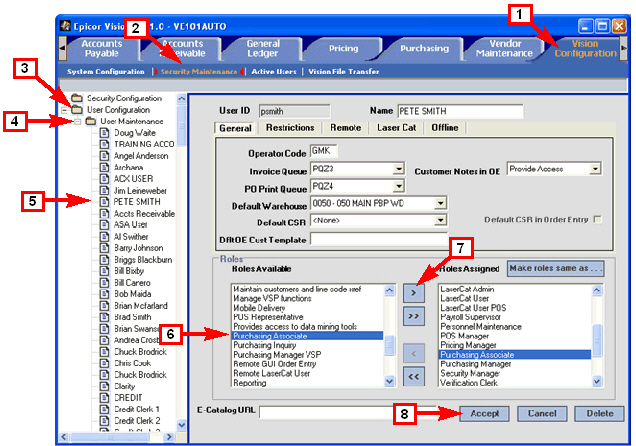Click the Name field containing PETE SMITH

click(460, 111)
